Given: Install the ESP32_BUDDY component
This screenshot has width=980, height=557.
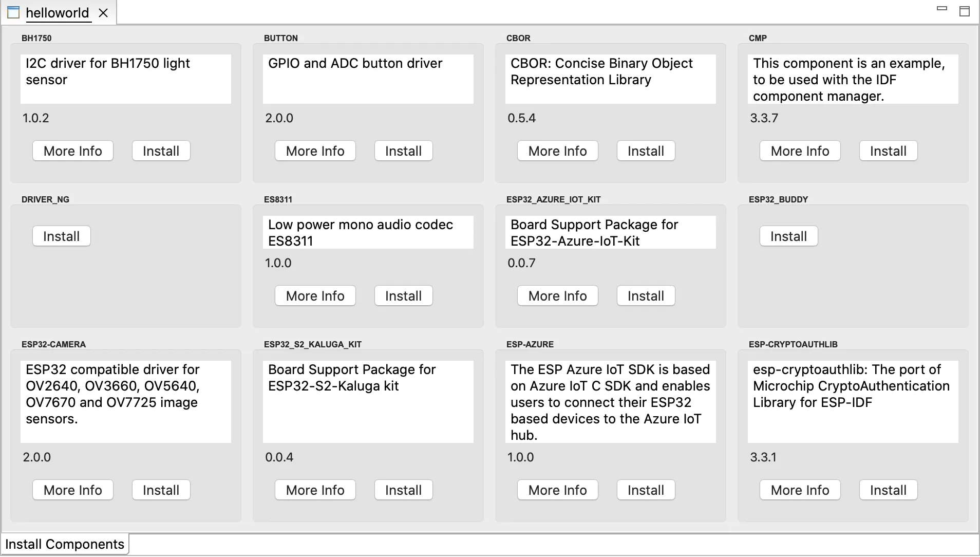Looking at the screenshot, I should pos(788,236).
